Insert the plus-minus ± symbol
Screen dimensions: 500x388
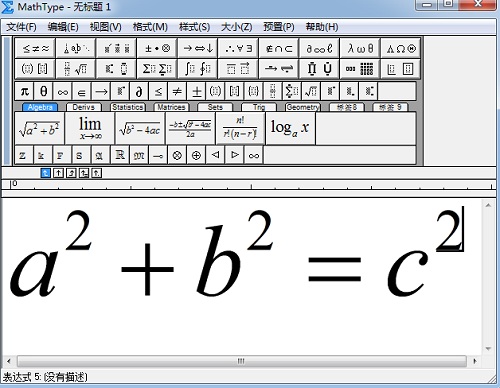196,91
